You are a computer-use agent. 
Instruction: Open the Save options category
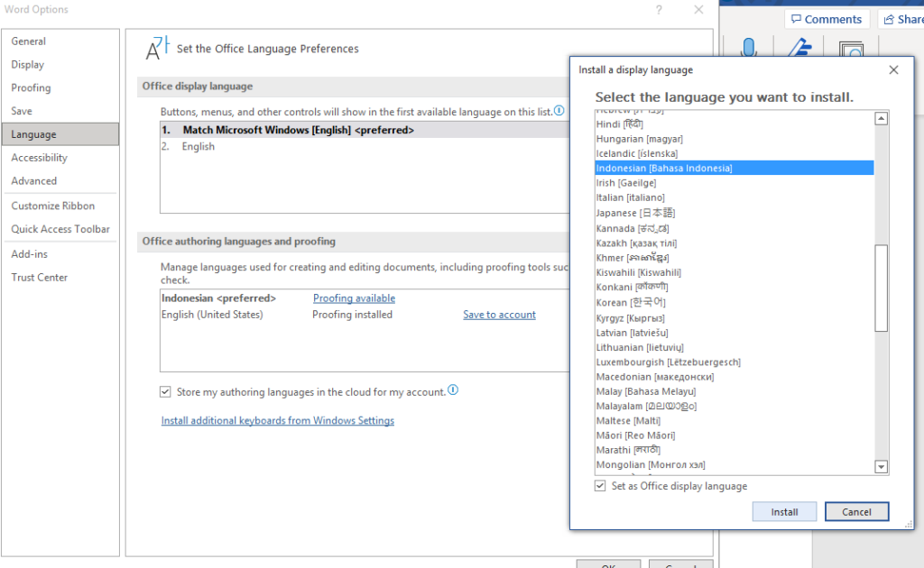click(60, 111)
